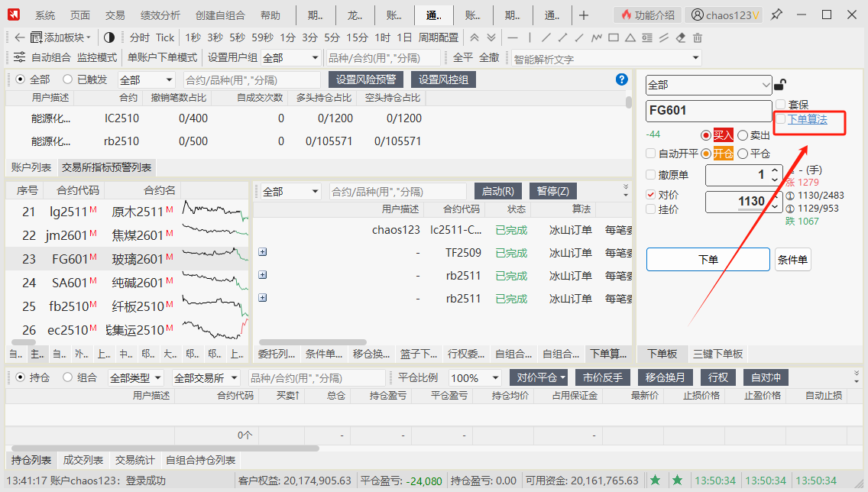This screenshot has height=492, width=868.
Task: Click the 下单 order button
Action: tap(708, 260)
